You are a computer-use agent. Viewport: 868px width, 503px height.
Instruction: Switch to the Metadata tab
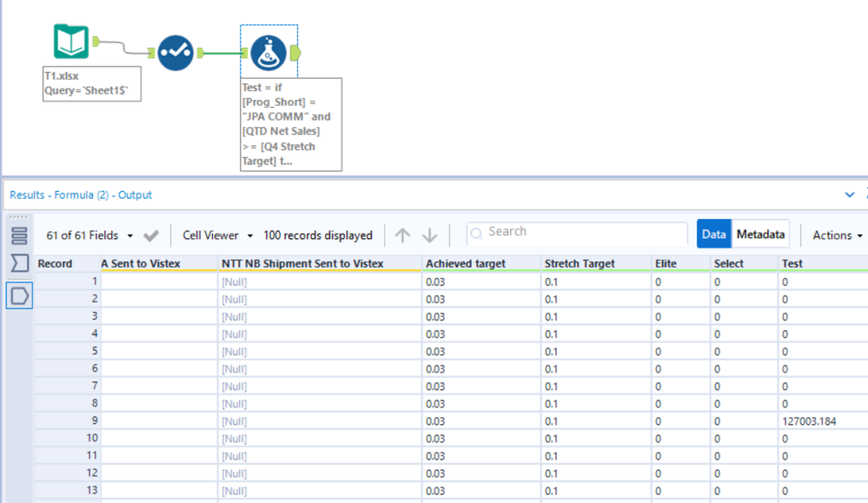760,235
